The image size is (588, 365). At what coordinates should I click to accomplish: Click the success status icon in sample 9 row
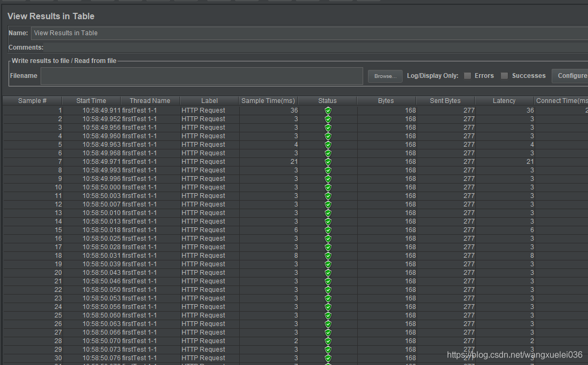click(x=328, y=179)
